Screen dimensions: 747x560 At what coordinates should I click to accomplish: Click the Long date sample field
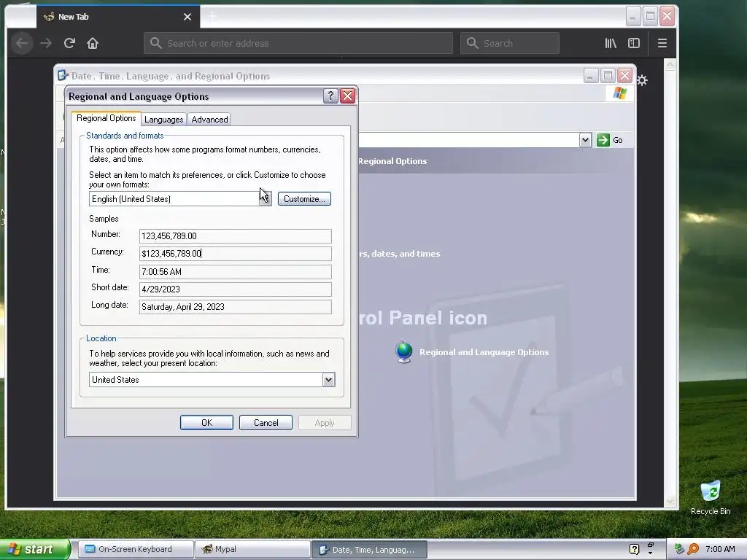(236, 307)
